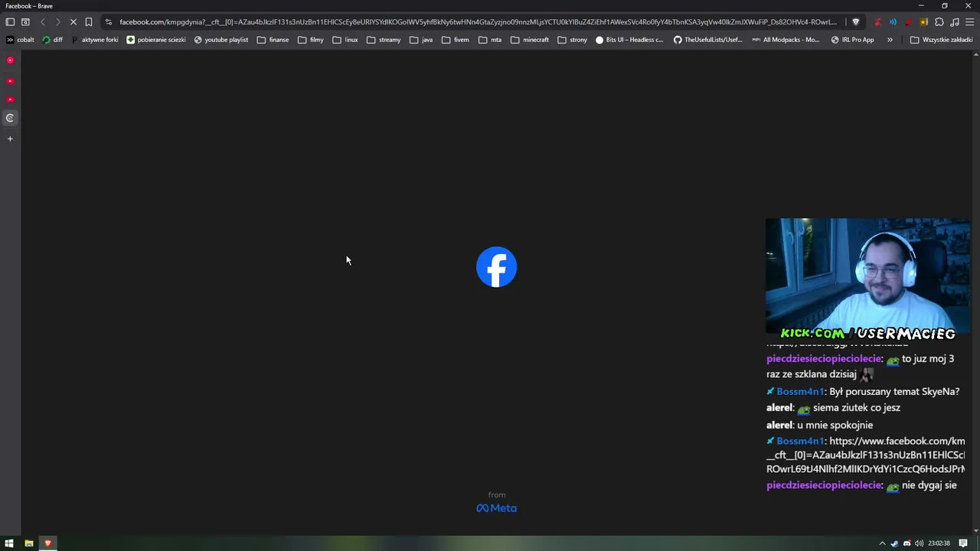Select the third red pinned vertical tab
Screen dimensions: 980x551
[10, 99]
